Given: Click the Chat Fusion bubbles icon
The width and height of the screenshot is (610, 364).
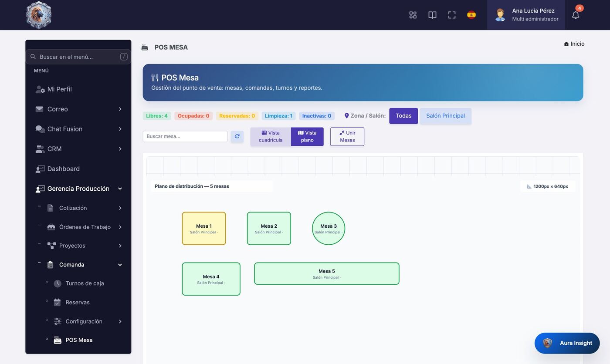Looking at the screenshot, I should [40, 129].
